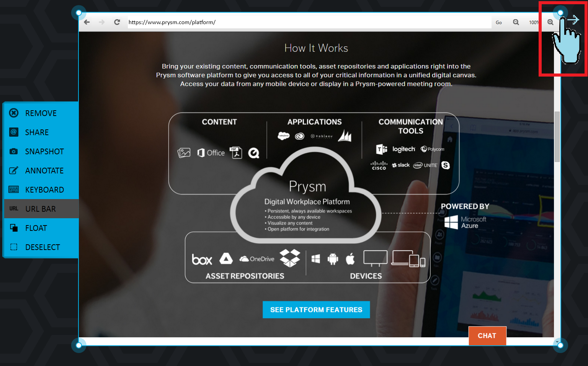Click the Q-shaped icon under Content

(253, 153)
